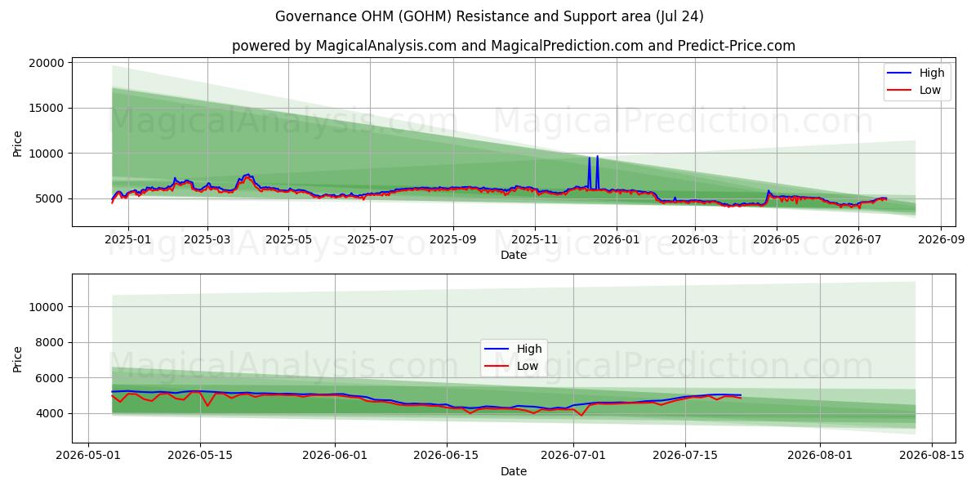Click the '10000' y-axis tick on bottom chart
Viewport: 980px width, 490px height.
click(46, 307)
